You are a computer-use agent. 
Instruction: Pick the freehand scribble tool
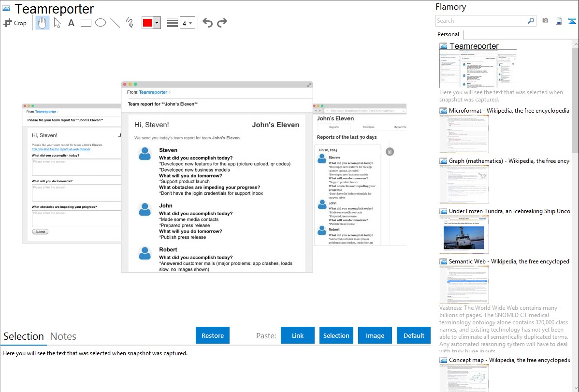130,23
